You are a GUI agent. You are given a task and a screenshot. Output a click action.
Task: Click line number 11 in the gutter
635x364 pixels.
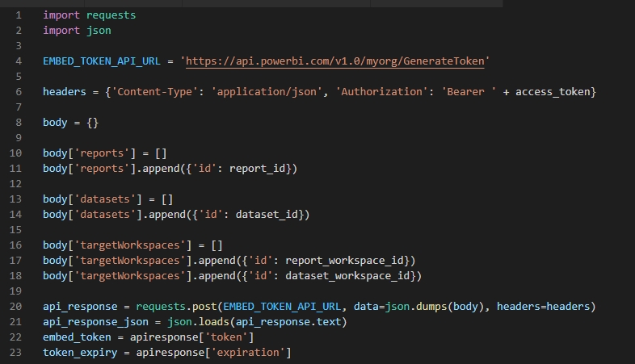16,169
